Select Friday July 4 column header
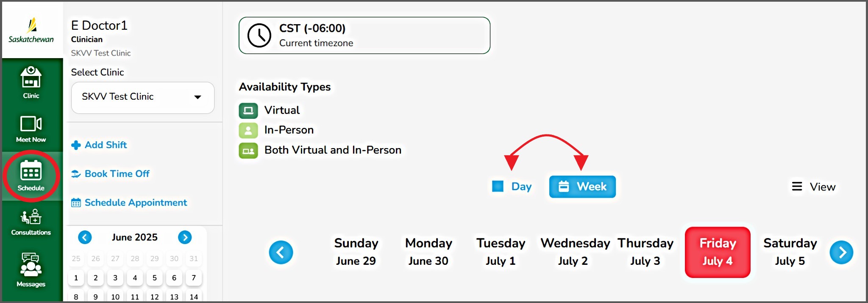 [x=718, y=252]
